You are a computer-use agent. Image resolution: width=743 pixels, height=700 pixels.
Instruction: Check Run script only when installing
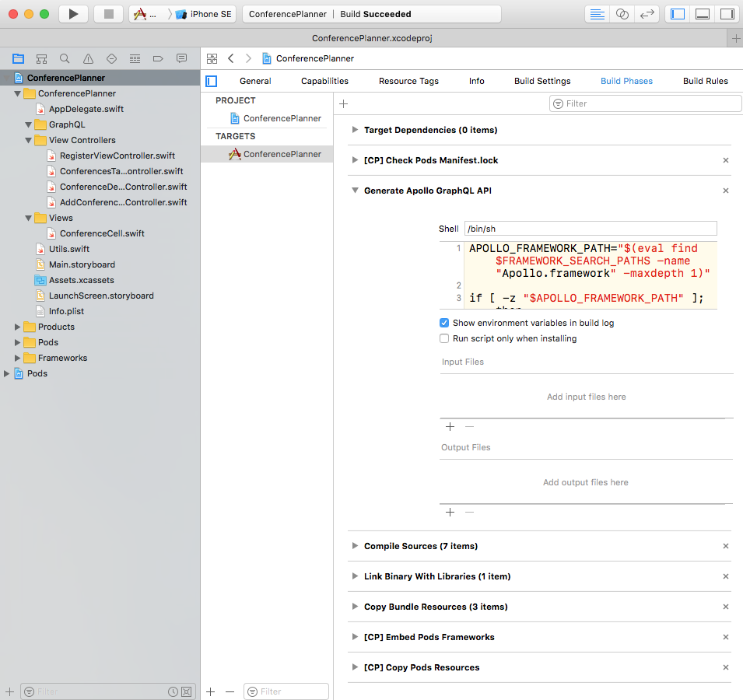point(444,338)
